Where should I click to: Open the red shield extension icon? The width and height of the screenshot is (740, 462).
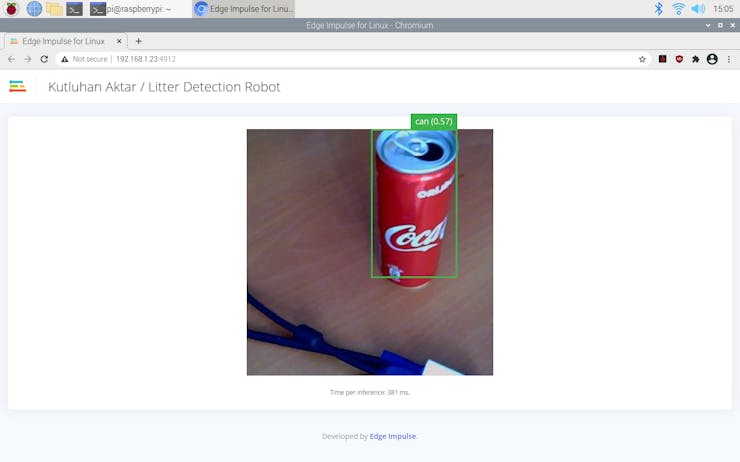point(679,59)
